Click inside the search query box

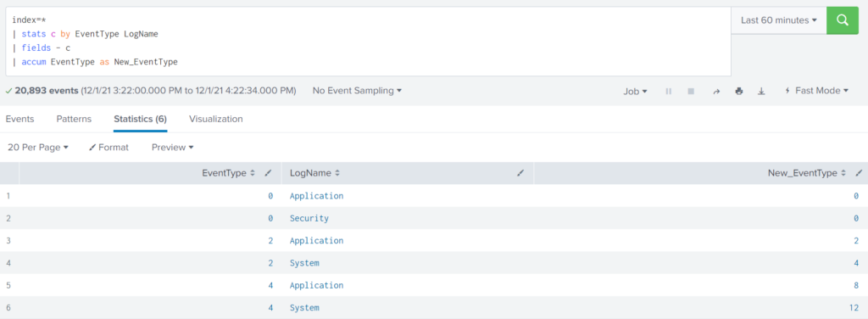(x=368, y=42)
